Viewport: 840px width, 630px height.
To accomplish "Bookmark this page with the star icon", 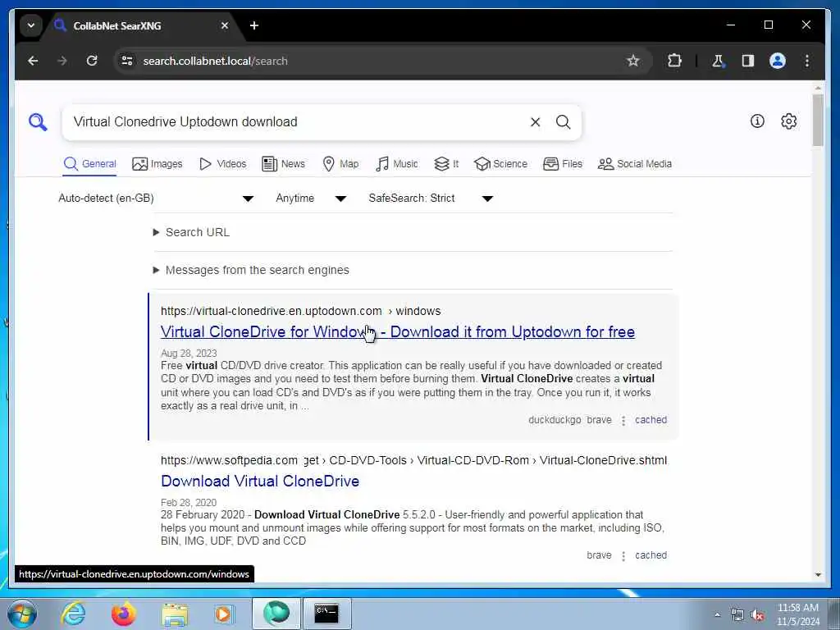I will (633, 61).
